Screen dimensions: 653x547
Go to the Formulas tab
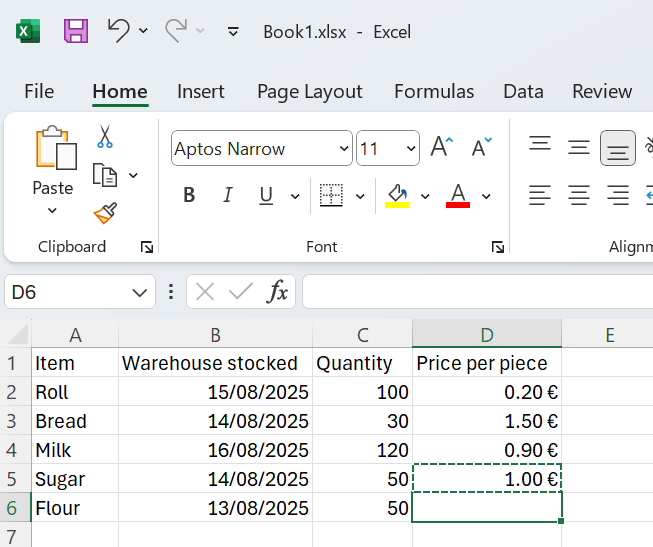click(x=434, y=92)
